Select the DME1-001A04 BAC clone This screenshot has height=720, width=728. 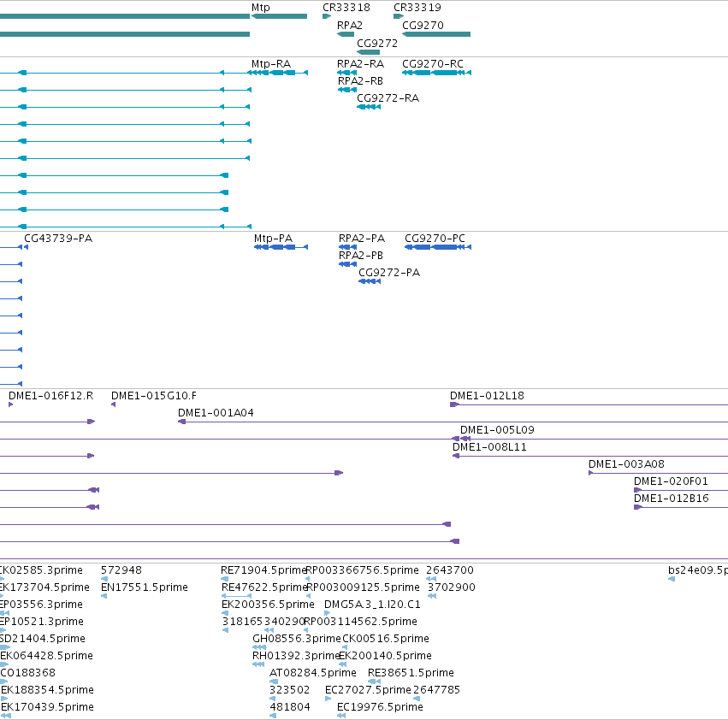(453, 422)
